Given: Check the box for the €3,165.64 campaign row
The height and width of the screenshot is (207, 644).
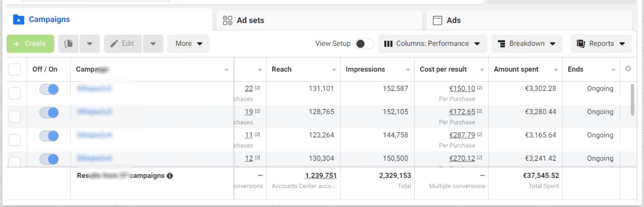Looking at the screenshot, I should [x=14, y=139].
